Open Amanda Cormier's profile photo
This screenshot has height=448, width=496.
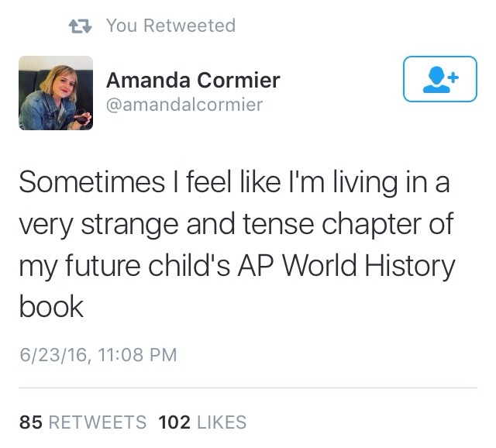click(x=55, y=93)
